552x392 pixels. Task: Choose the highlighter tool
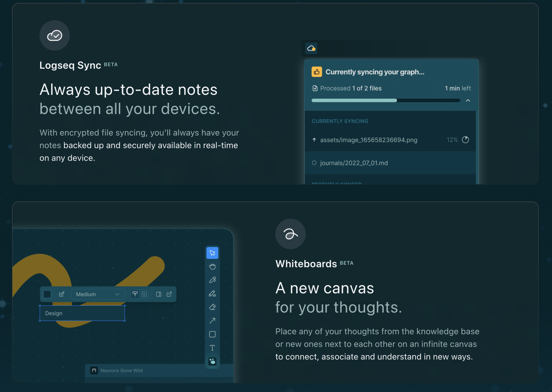tap(212, 294)
